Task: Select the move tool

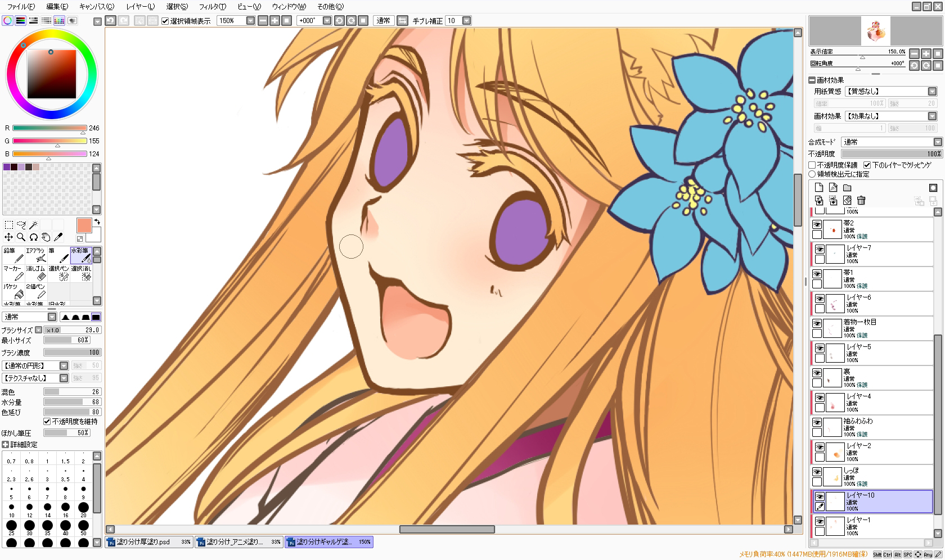Action: pyautogui.click(x=8, y=237)
